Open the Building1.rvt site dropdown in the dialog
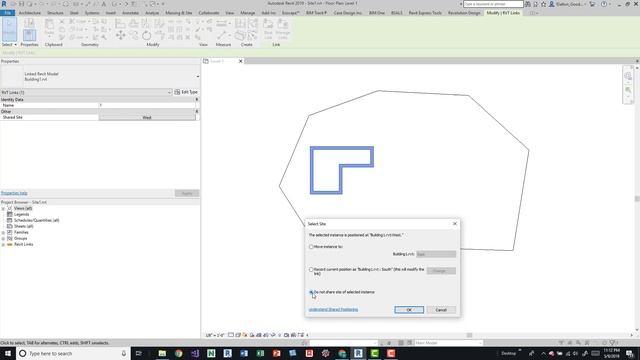 pos(436,254)
